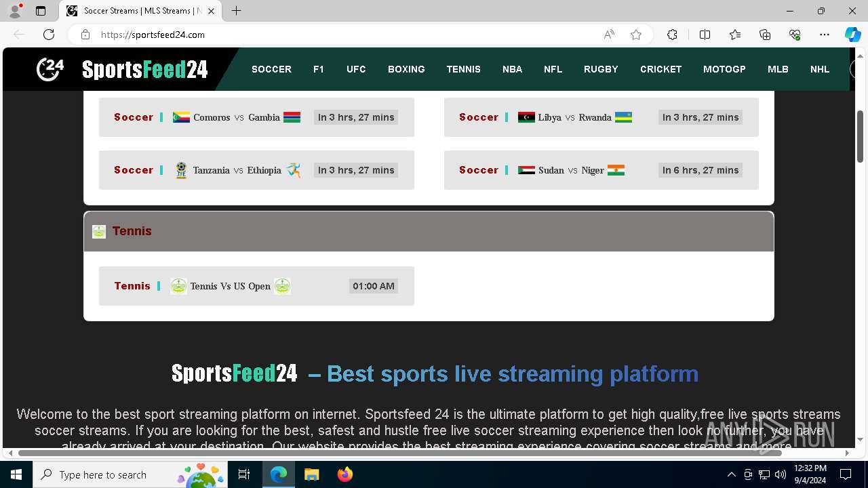
Task: Click the horizontal page scrollbar thumb
Action: click(x=400, y=453)
